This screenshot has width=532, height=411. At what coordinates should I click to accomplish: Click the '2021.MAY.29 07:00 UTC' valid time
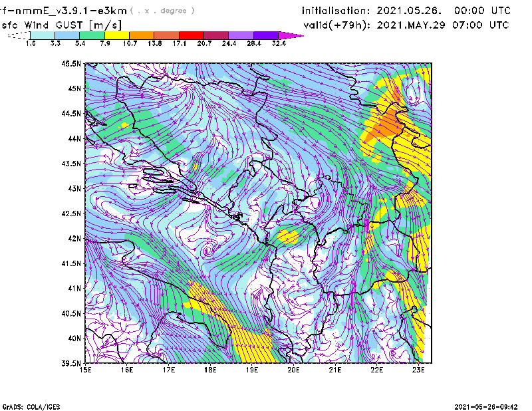click(x=443, y=25)
